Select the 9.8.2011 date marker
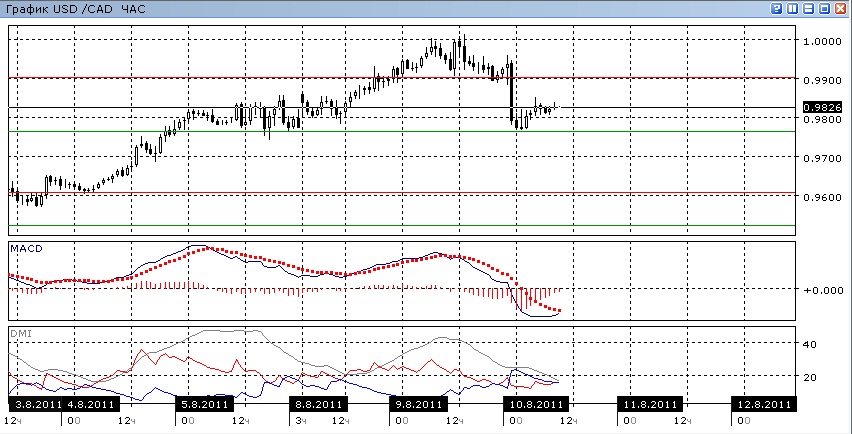The height and width of the screenshot is (434, 852). [x=418, y=404]
